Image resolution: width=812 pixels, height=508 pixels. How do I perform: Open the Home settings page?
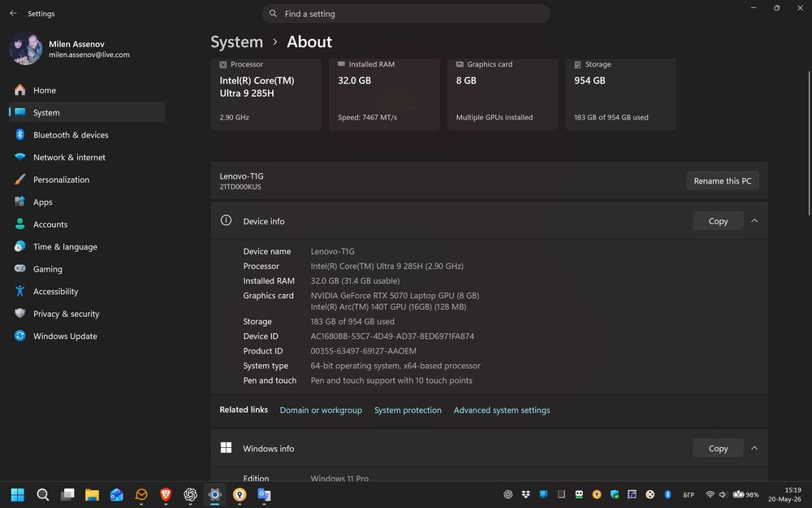tap(87, 90)
